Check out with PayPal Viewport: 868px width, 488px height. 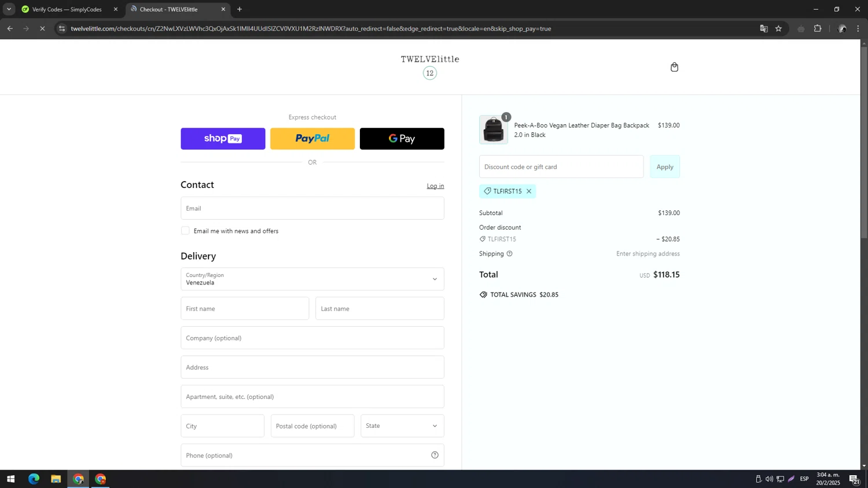[312, 139]
